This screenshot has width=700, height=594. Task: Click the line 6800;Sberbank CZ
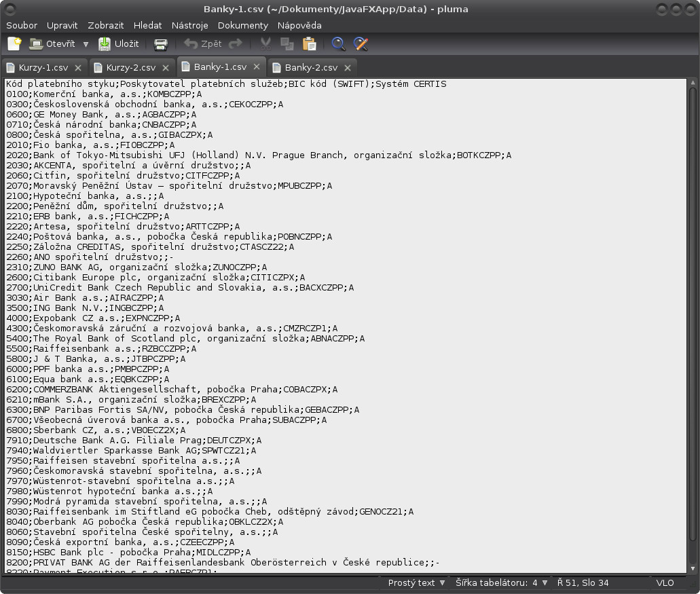[96, 430]
